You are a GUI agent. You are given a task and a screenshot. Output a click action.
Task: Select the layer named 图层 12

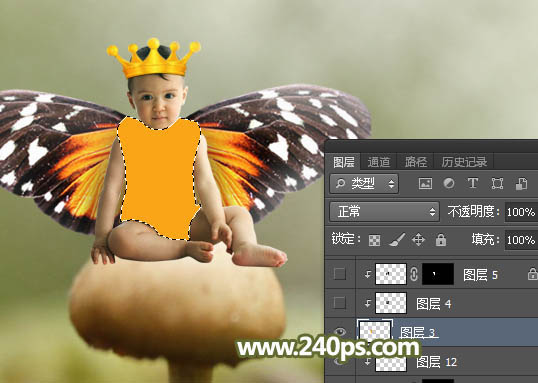(x=436, y=361)
